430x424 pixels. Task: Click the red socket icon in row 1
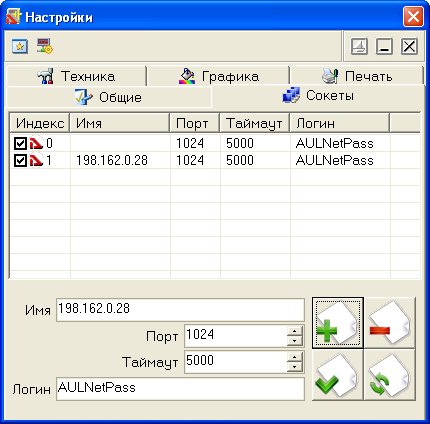pyautogui.click(x=36, y=161)
